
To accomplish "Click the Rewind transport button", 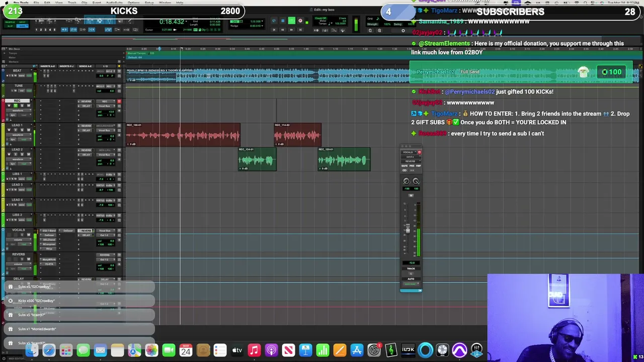I will pos(283,30).
